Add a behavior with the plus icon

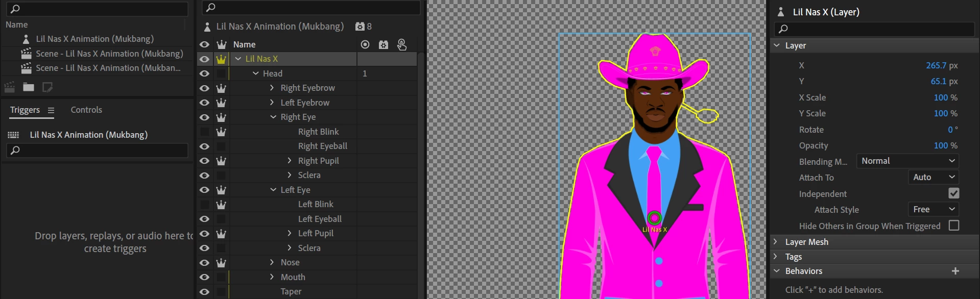click(955, 271)
